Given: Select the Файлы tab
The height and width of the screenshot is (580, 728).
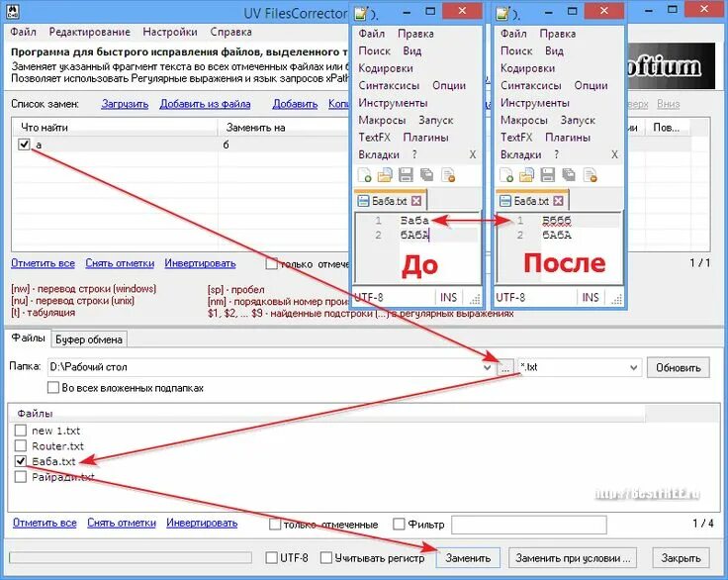Looking at the screenshot, I should [28, 338].
